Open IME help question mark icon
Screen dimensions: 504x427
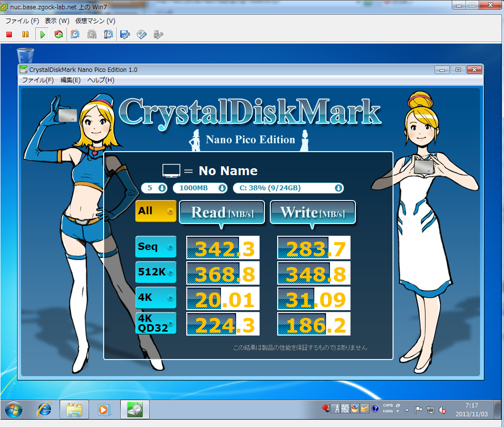pyautogui.click(x=375, y=409)
